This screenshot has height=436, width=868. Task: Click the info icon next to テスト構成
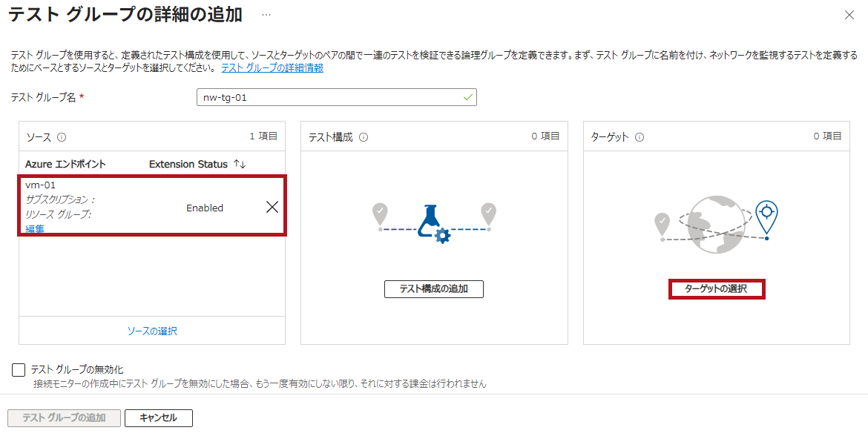[x=364, y=137]
